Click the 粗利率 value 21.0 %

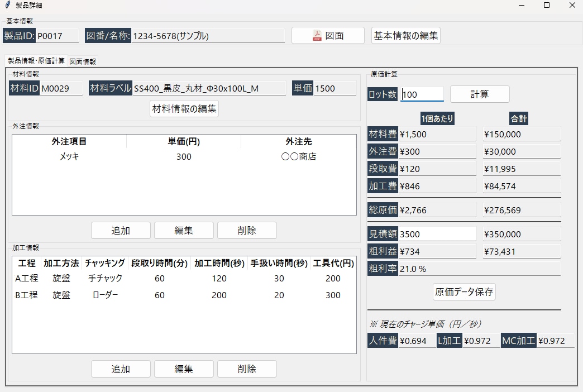[x=480, y=269]
